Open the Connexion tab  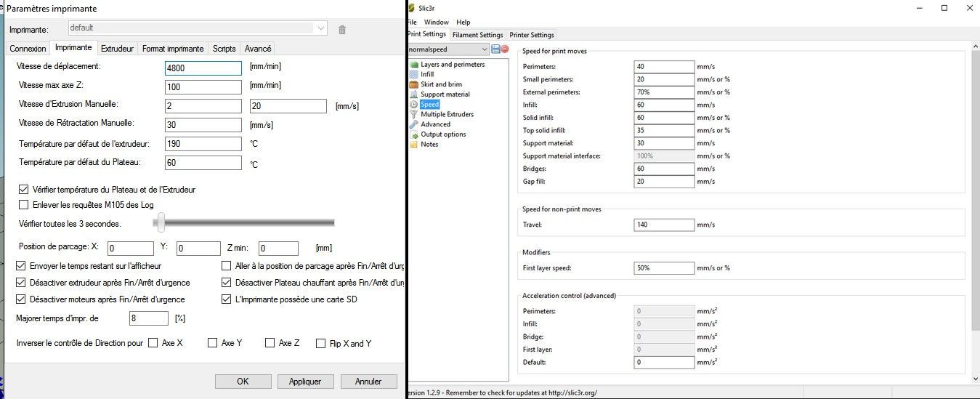28,49
